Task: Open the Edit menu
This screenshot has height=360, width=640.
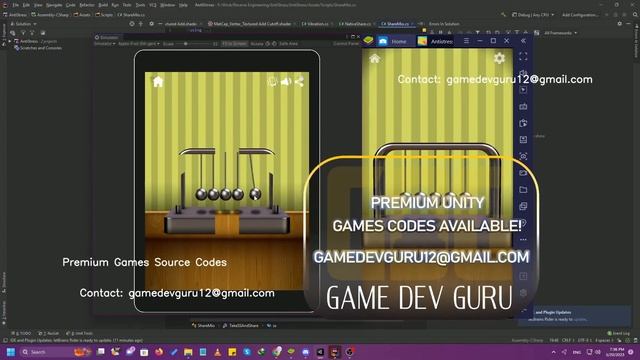Action: 26,5
